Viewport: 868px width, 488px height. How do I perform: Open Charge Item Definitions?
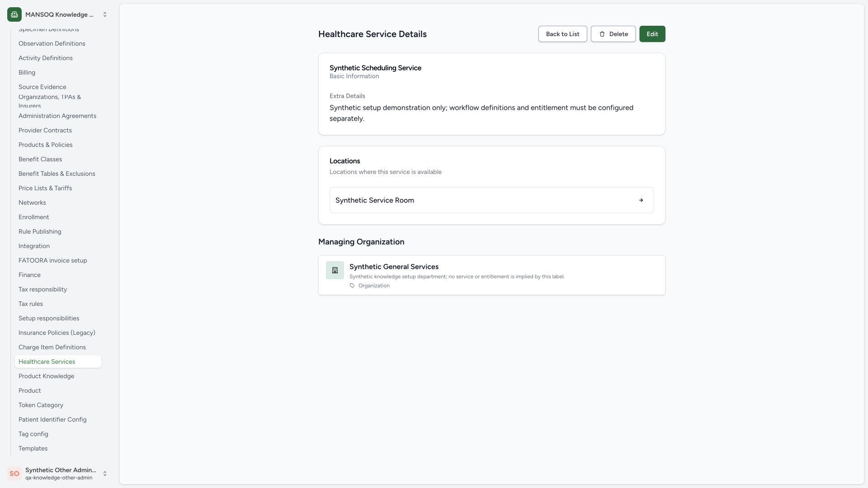click(58, 347)
